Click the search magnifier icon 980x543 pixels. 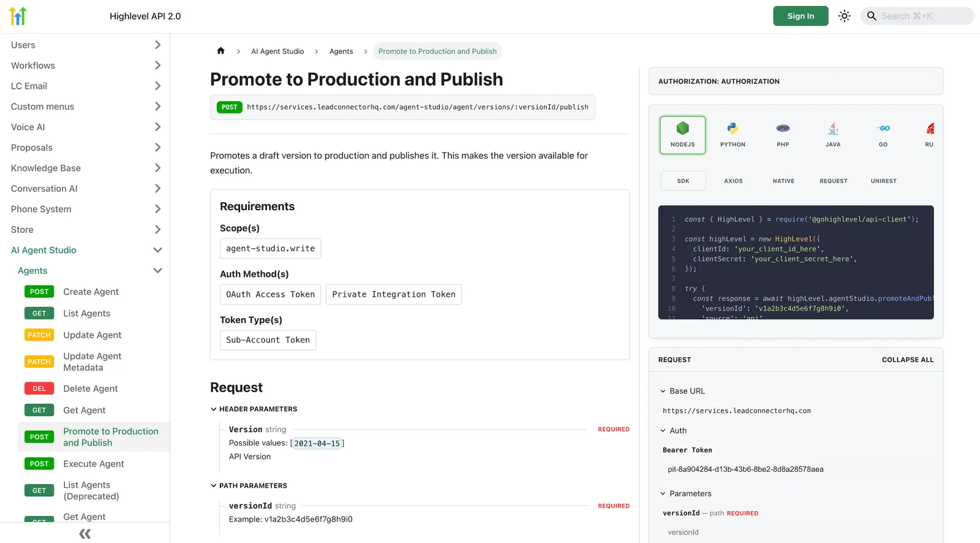(872, 16)
